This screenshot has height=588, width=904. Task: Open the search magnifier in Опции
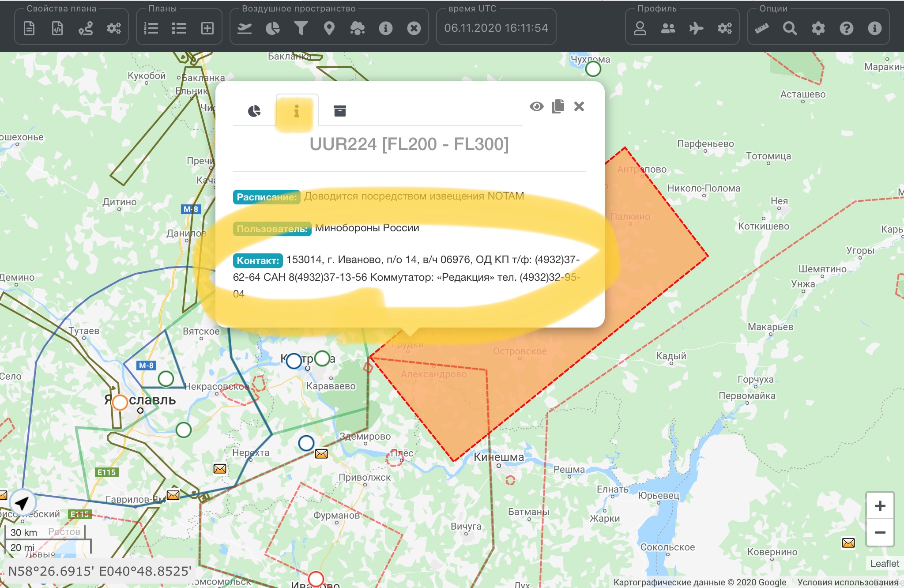(790, 29)
